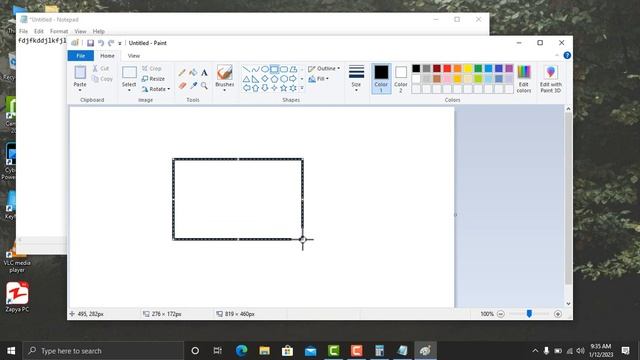640x360 pixels.
Task: Click the Resize button
Action: point(153,79)
